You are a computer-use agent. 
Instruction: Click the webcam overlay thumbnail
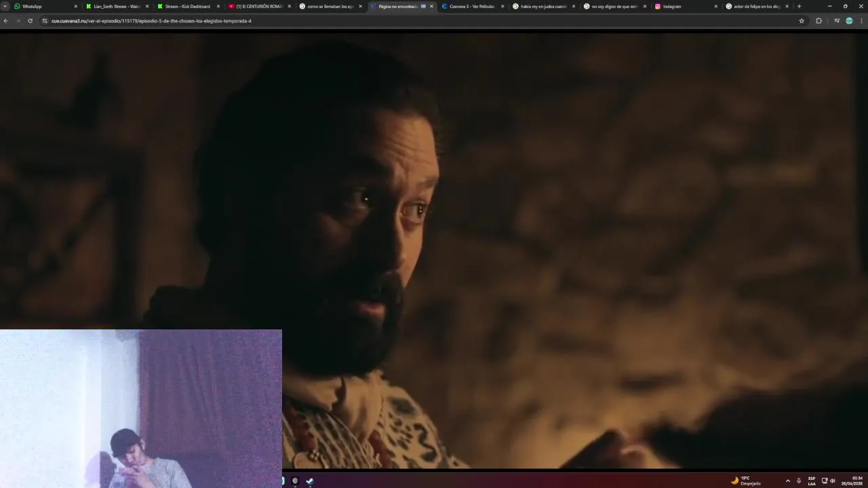point(141,409)
